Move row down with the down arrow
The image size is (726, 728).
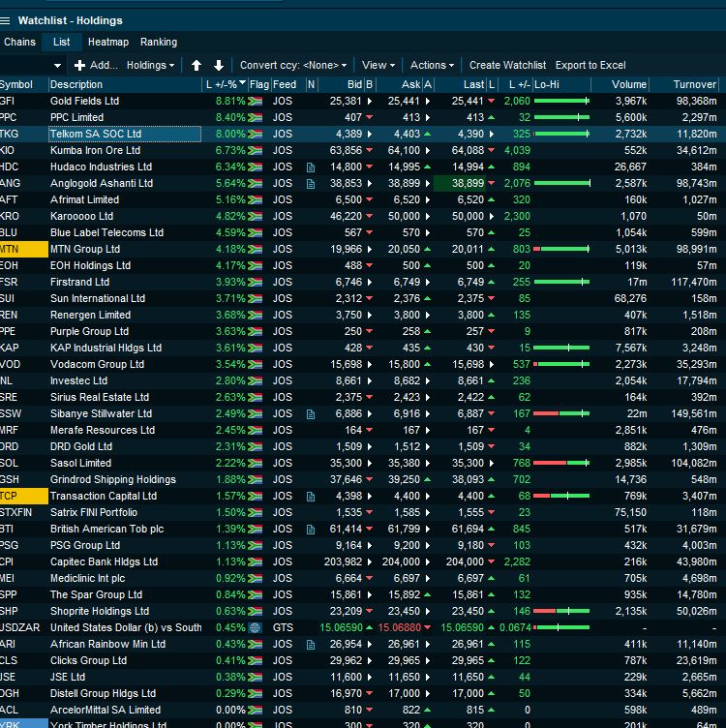[x=219, y=66]
